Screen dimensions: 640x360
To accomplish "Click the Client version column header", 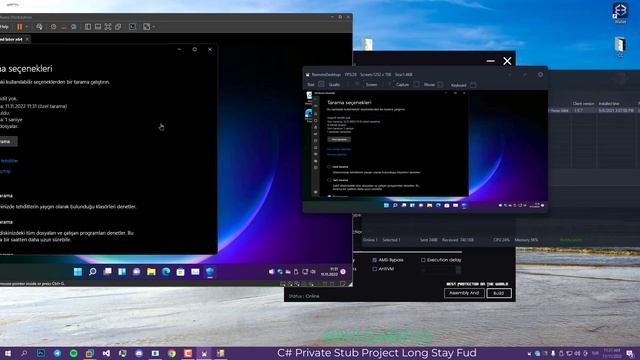I will point(583,104).
